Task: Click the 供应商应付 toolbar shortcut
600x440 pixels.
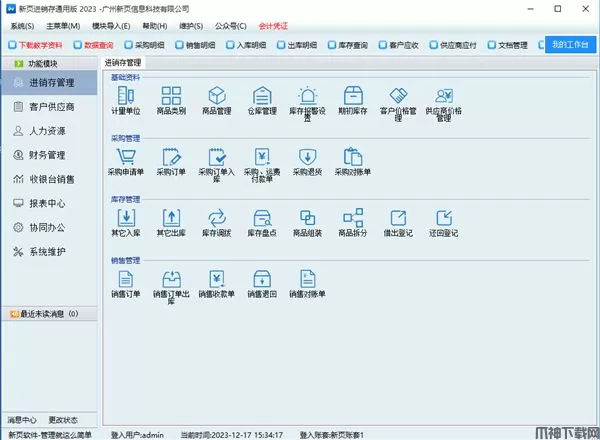Action: (453, 45)
